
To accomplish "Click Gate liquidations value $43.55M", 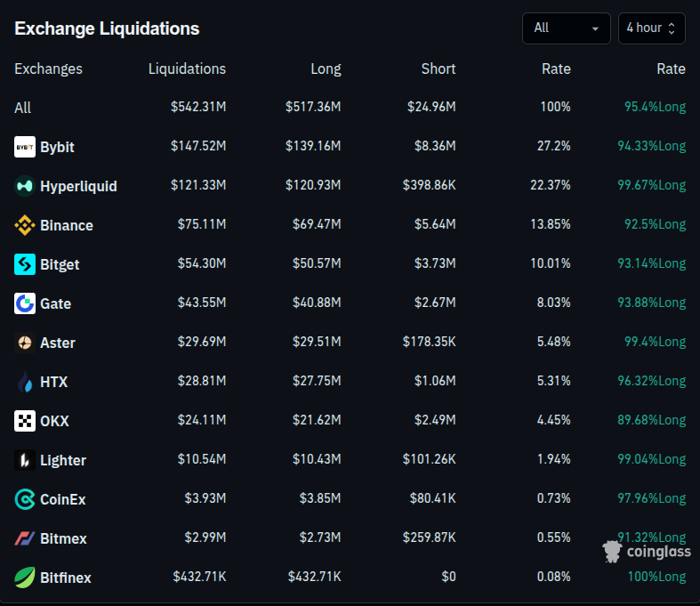I will click(x=202, y=303).
